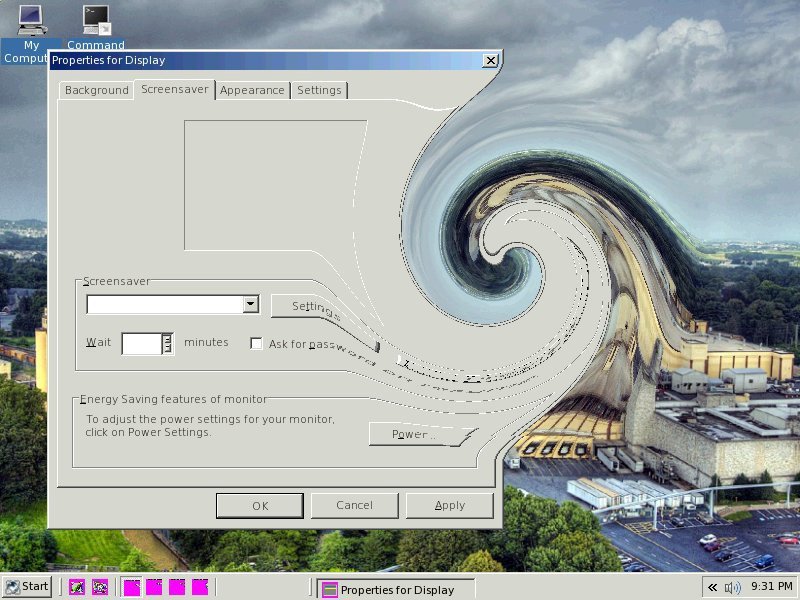This screenshot has width=800, height=600.
Task: Click the second quick launch icon
Action: click(x=100, y=587)
